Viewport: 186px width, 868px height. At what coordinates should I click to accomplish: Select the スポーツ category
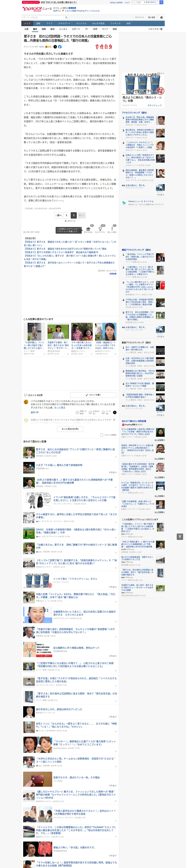tap(76, 29)
